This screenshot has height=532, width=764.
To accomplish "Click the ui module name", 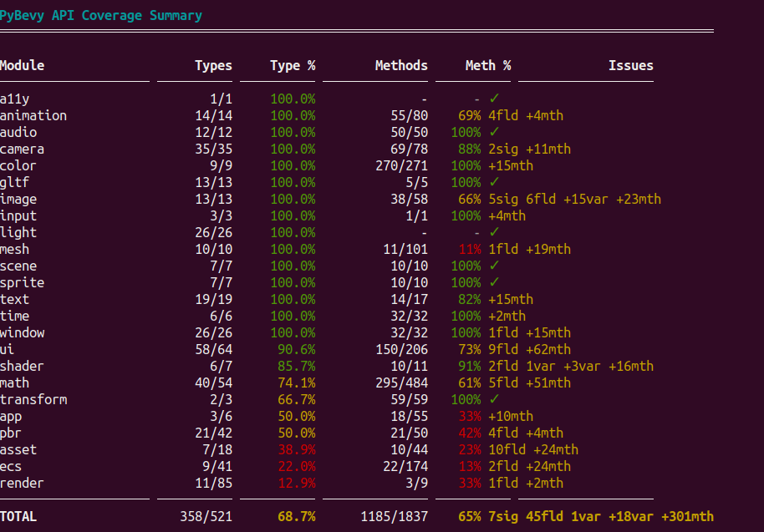I will pos(7,350).
